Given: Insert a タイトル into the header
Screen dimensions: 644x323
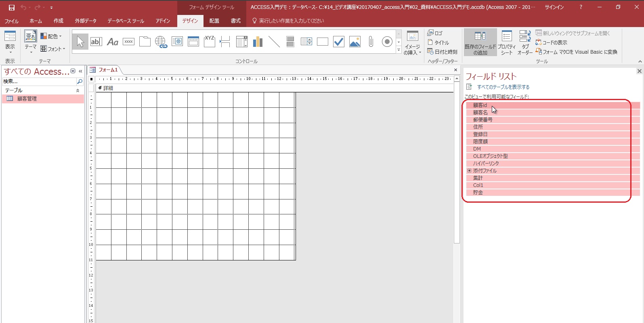Looking at the screenshot, I should point(438,42).
